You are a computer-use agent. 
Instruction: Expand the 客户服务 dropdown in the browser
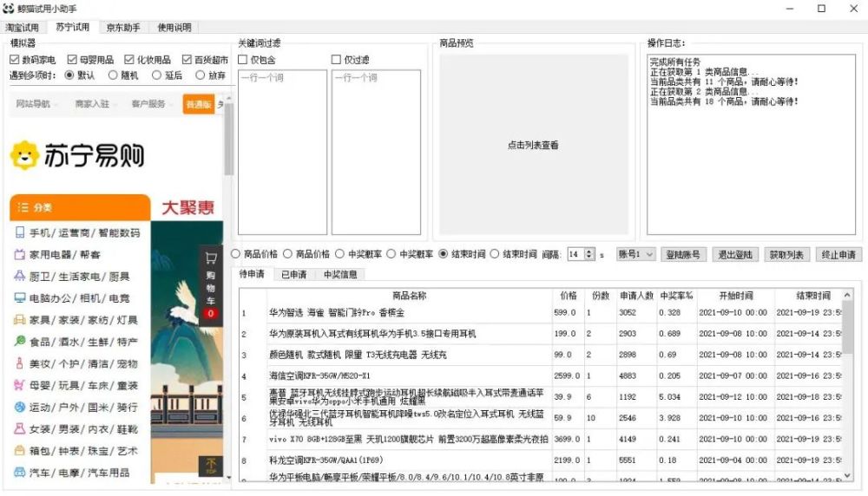pos(152,103)
